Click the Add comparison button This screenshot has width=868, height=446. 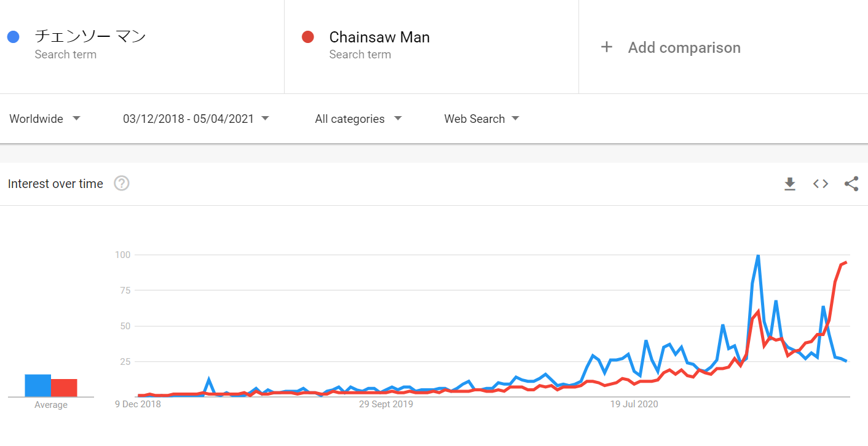point(684,47)
